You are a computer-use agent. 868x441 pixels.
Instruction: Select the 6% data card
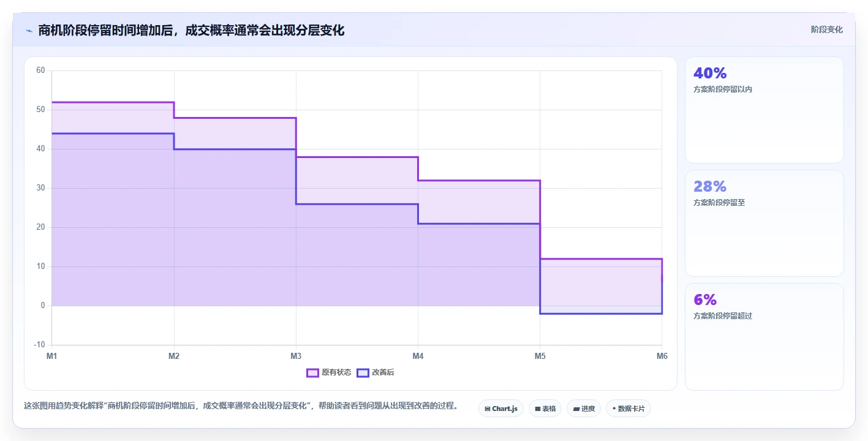764,337
